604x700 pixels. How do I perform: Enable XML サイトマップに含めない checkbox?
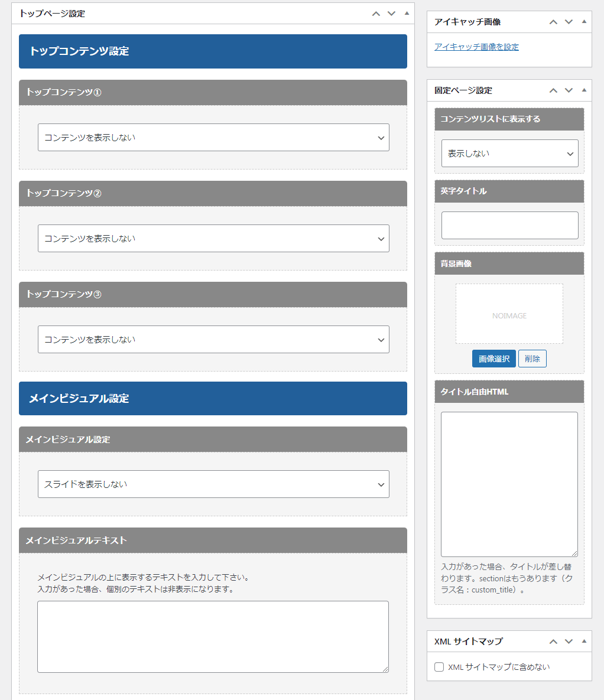click(x=439, y=667)
